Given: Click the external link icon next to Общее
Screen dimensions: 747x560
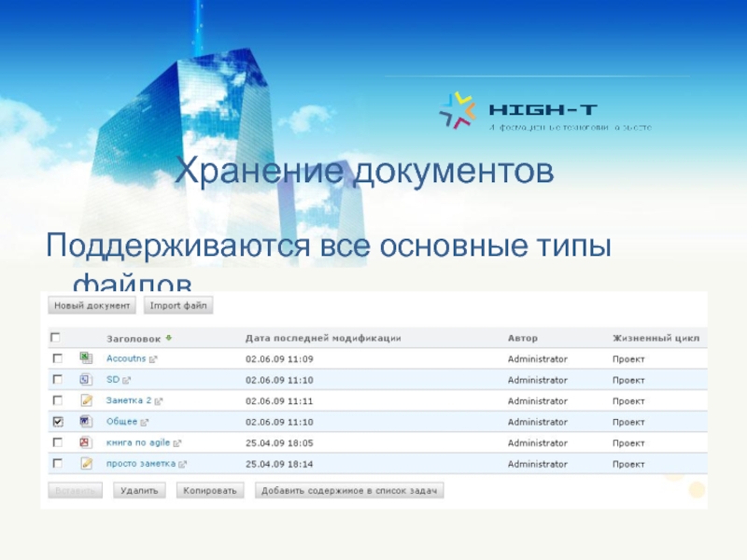Looking at the screenshot, I should pyautogui.click(x=145, y=423).
